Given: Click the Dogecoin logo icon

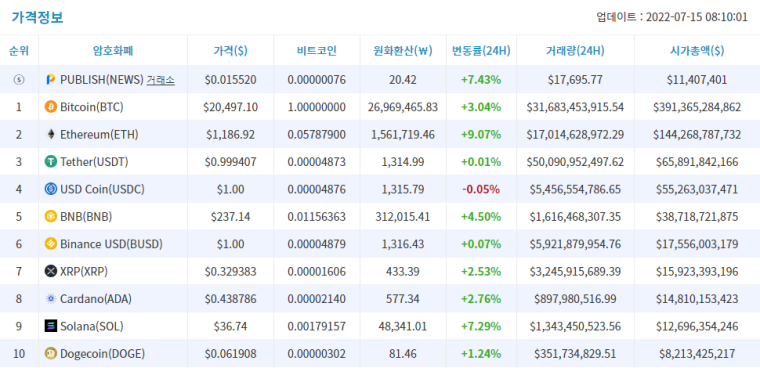Looking at the screenshot, I should (50, 354).
